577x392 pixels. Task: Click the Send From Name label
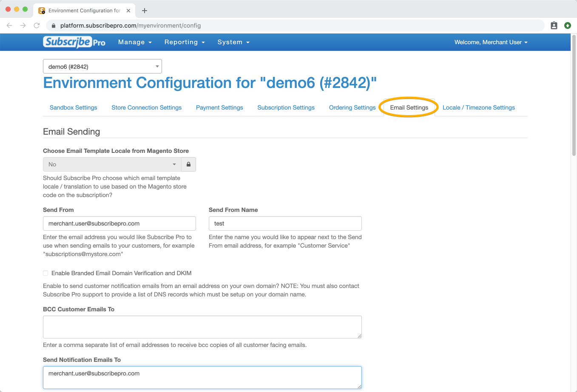pyautogui.click(x=233, y=210)
